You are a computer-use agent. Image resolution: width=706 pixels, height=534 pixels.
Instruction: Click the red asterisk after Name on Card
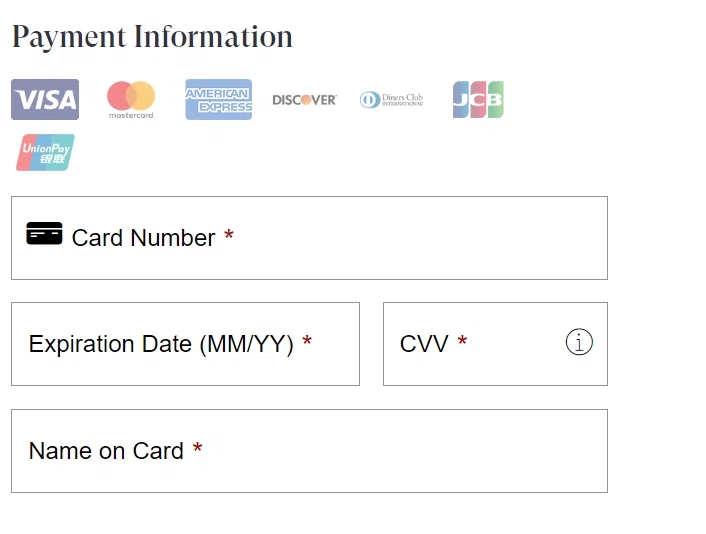pos(197,450)
